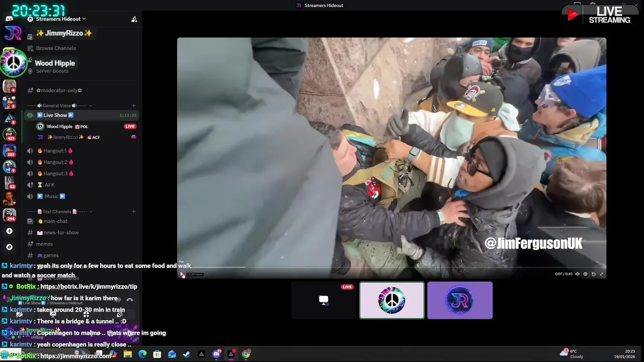
Task: Pop out the stream video
Action: point(593,274)
